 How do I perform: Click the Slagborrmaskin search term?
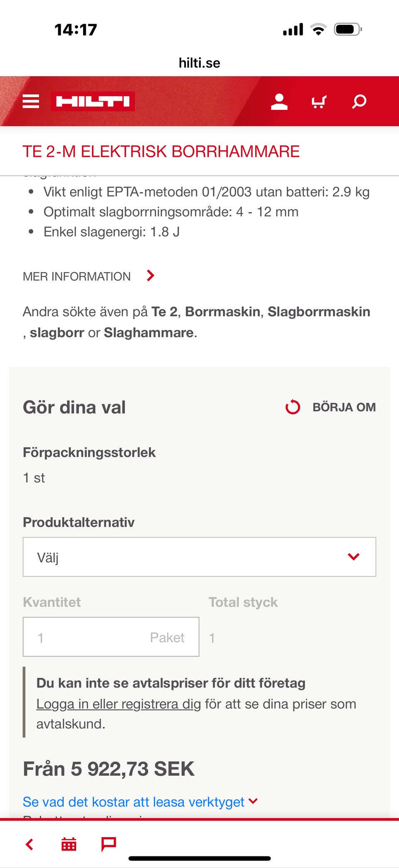pos(319,312)
